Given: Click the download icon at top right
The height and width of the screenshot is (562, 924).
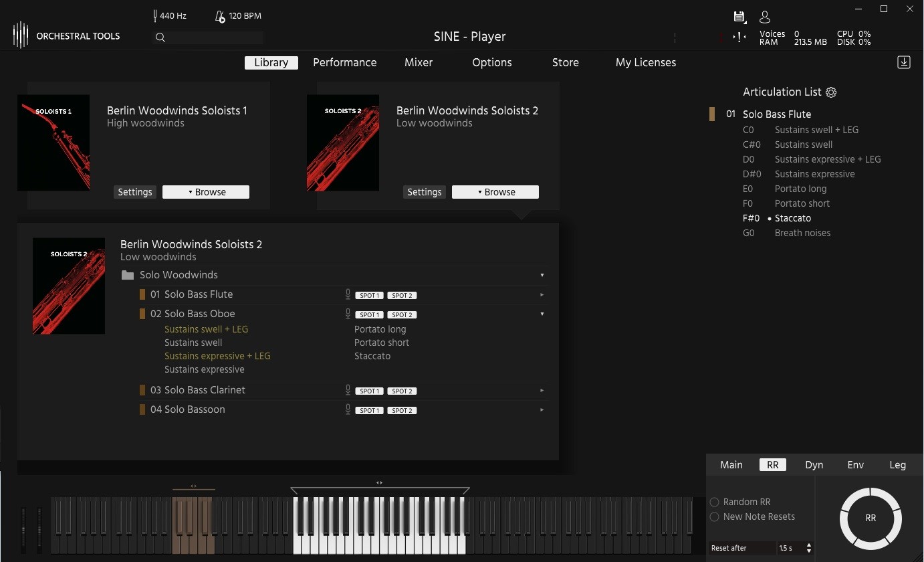Looking at the screenshot, I should point(903,62).
